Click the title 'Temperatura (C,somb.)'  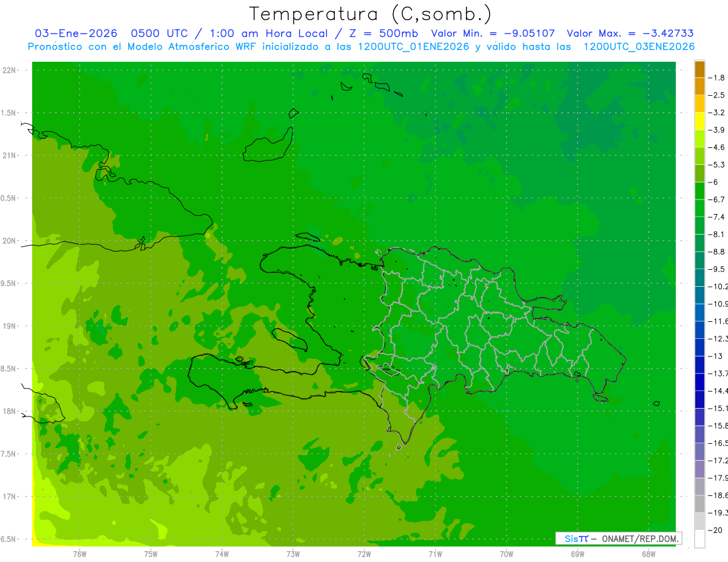tap(371, 13)
